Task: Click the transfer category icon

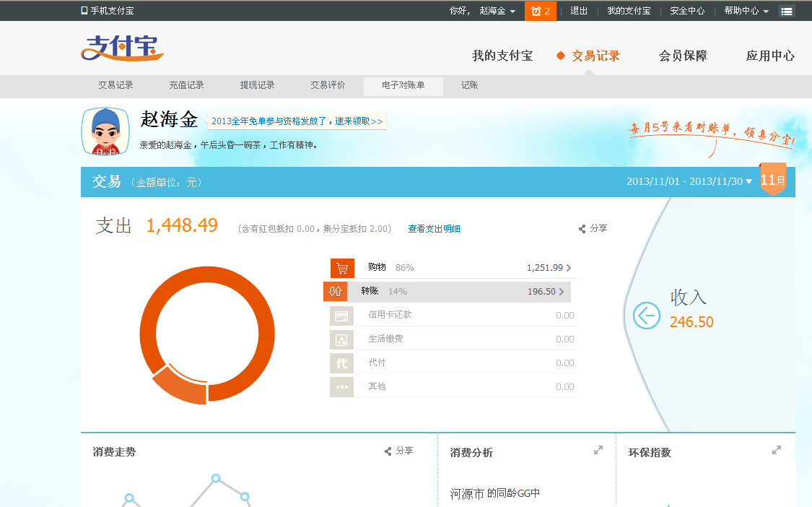Action: pos(335,292)
